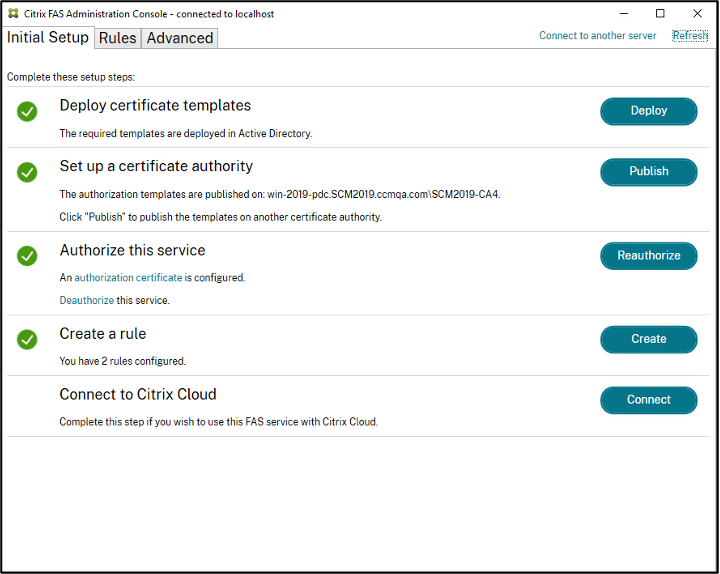Click green checkmark beside Set up certificate authority
Image resolution: width=720 pixels, height=574 pixels.
tap(27, 172)
